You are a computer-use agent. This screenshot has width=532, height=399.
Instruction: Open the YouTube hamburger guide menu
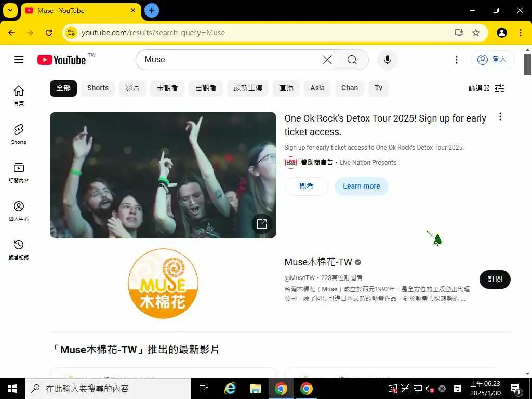tap(19, 60)
